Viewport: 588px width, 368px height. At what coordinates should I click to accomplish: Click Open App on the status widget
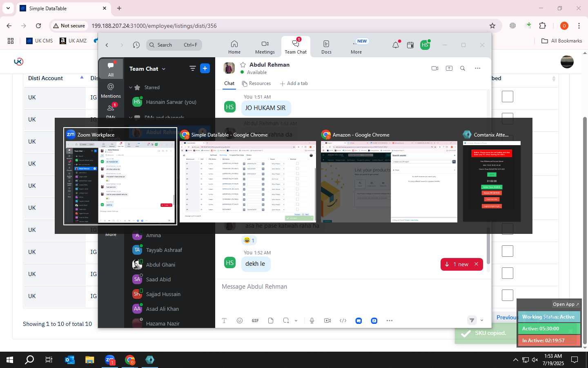pyautogui.click(x=566, y=304)
